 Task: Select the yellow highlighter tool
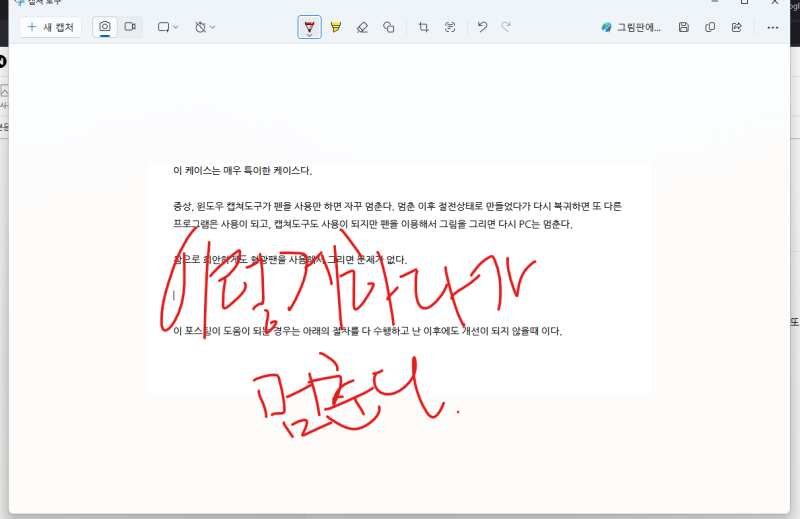336,27
